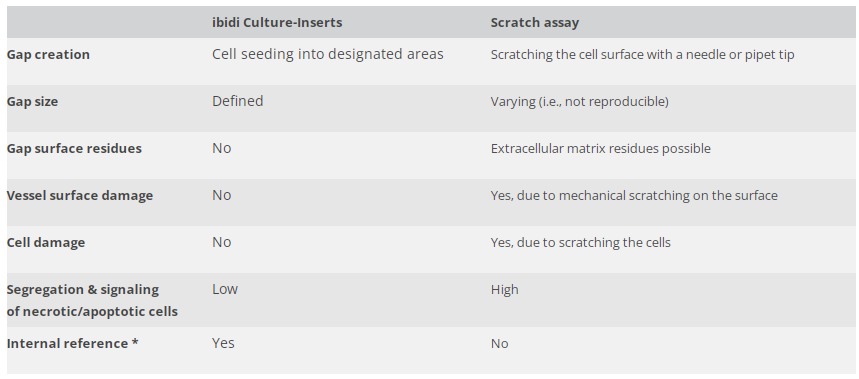This screenshot has height=379, width=859.
Task: Click 'Extracellular matrix residues possible' text
Action: click(x=600, y=148)
